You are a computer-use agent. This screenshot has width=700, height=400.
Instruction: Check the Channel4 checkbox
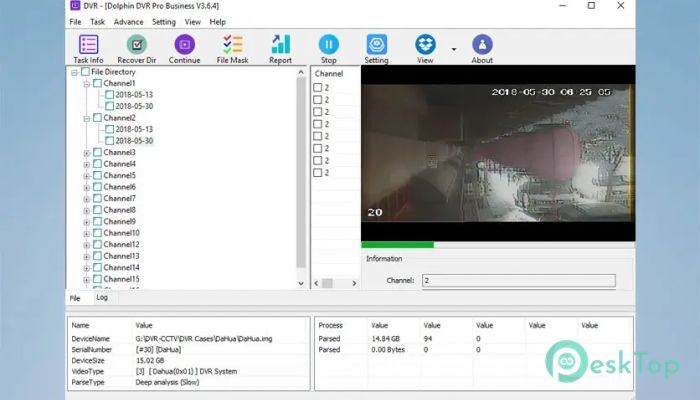(97, 164)
